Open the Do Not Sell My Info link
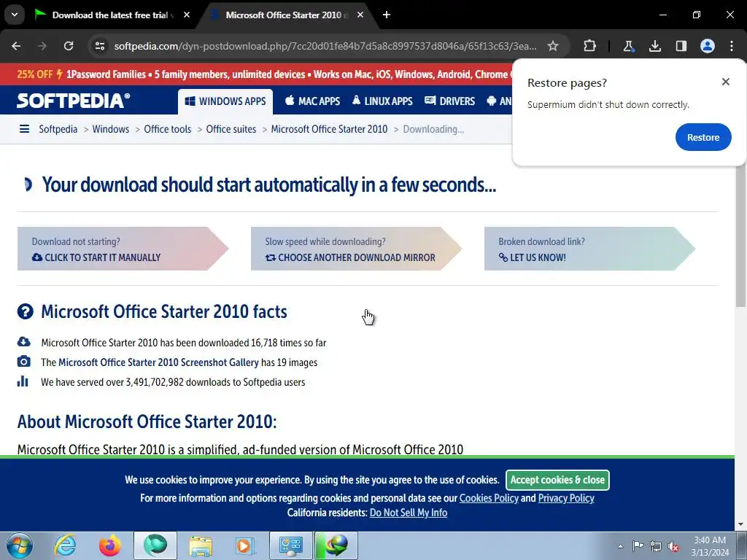Viewport: 747px width, 560px height. (x=409, y=513)
